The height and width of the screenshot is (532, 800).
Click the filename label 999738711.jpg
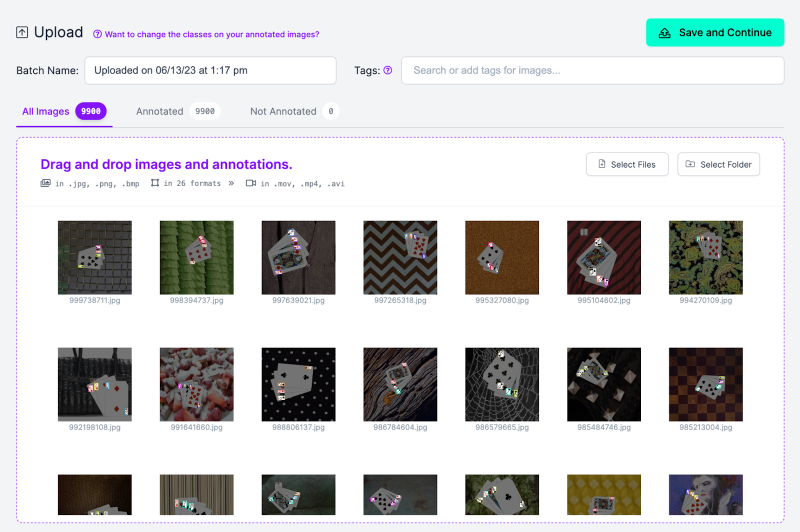pyautogui.click(x=95, y=300)
